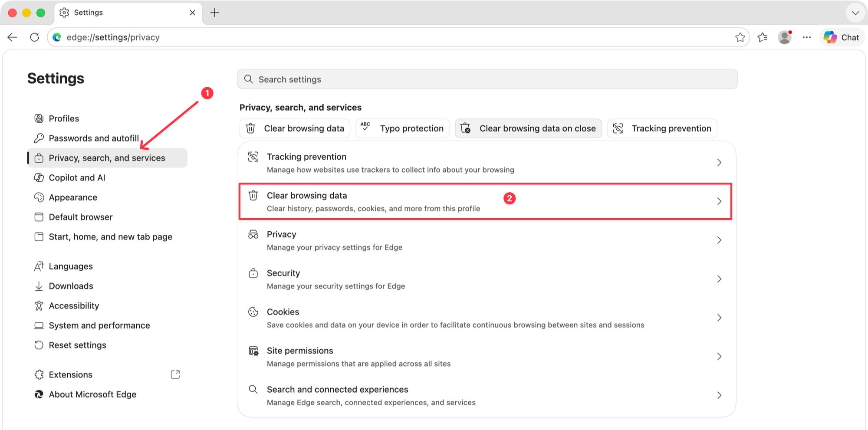The image size is (868, 430).
Task: Open Copilot Chat button
Action: [842, 37]
